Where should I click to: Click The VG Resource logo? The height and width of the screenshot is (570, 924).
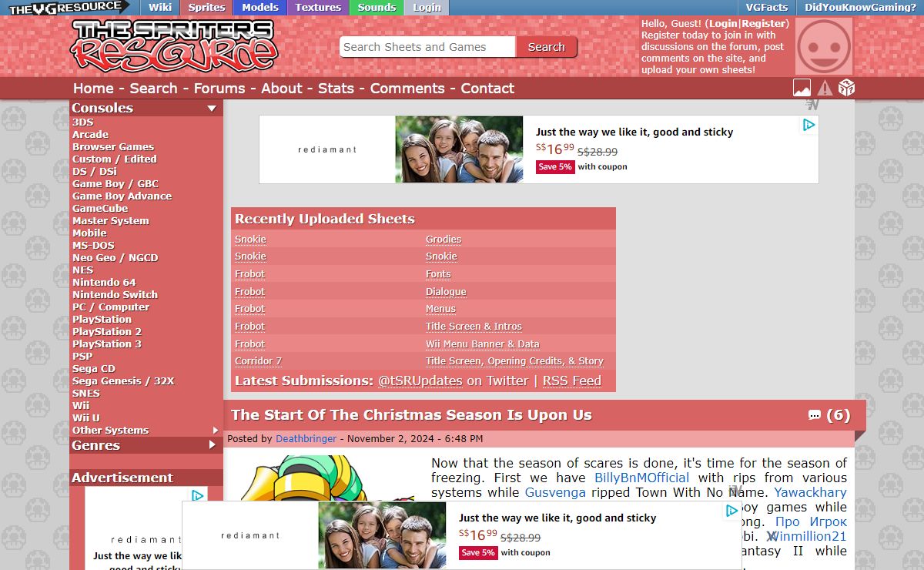click(x=69, y=8)
